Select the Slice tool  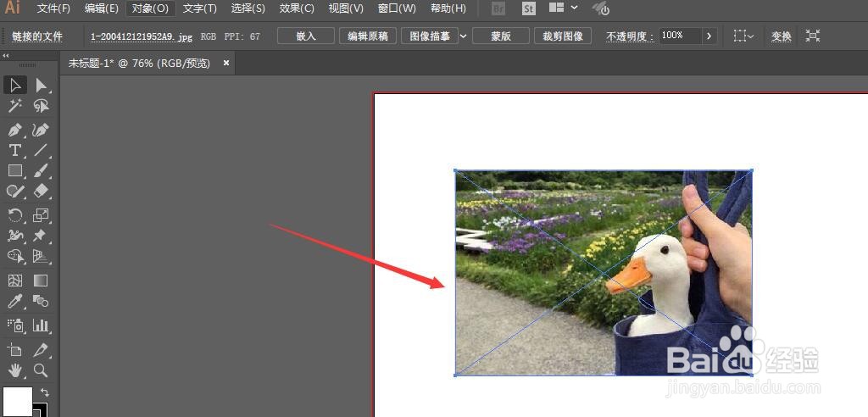41,350
